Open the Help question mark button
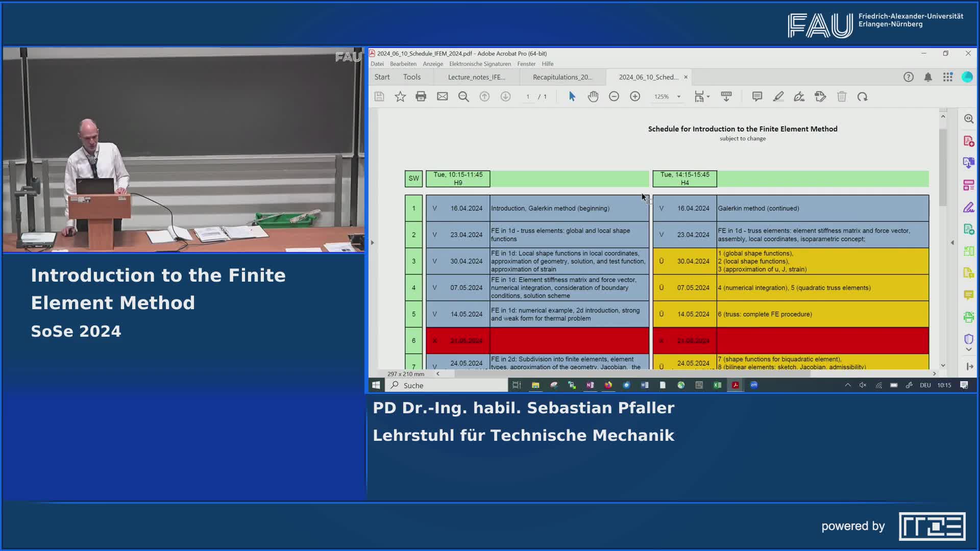Image resolution: width=980 pixels, height=551 pixels. point(909,77)
